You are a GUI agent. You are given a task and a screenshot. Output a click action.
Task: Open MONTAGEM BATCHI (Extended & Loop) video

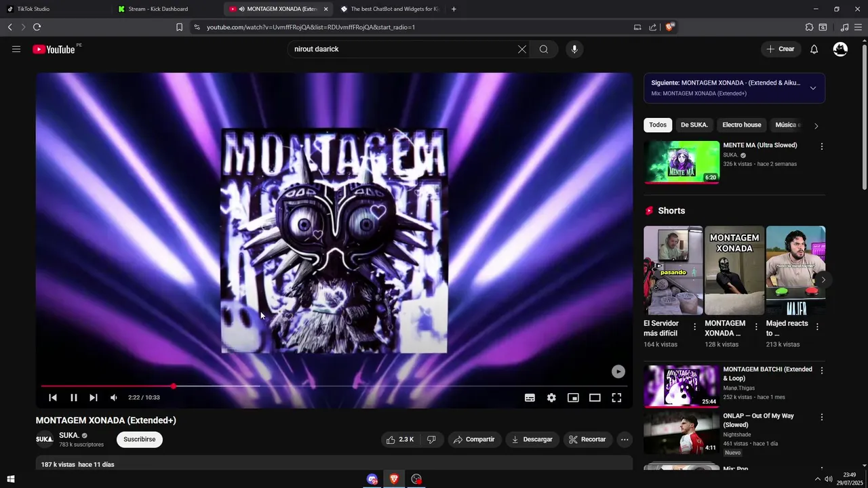[682, 386]
